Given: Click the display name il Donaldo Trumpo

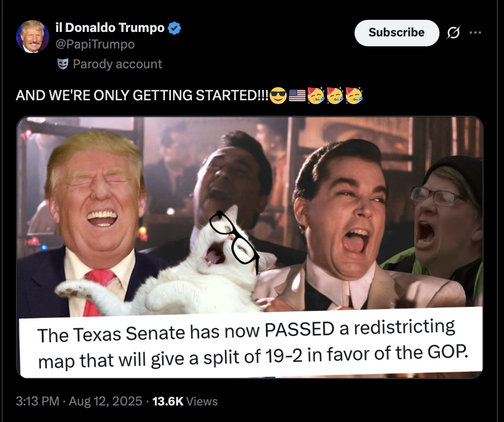Looking at the screenshot, I should (x=110, y=28).
